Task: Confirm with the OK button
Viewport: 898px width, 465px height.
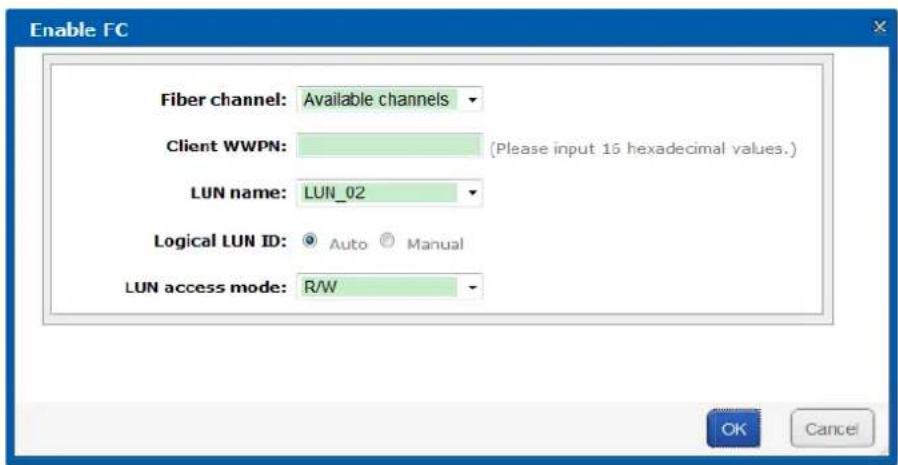Action: tap(733, 428)
